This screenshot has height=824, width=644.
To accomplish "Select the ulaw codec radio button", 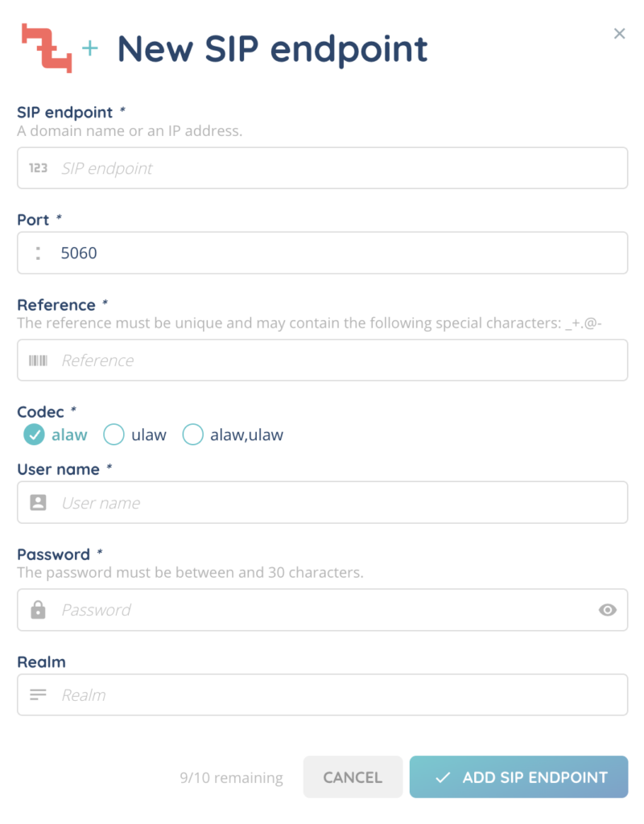I will [114, 435].
